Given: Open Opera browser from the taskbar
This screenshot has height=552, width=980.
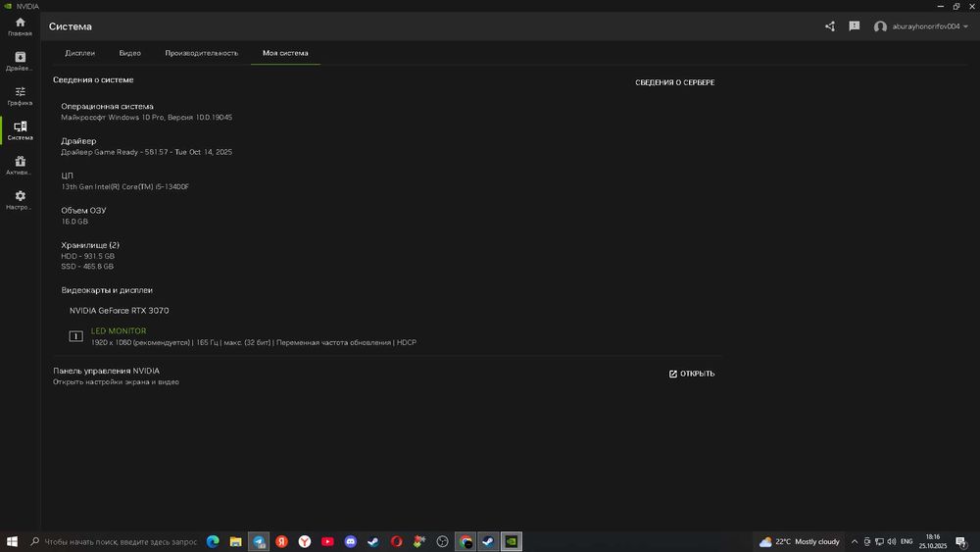Looking at the screenshot, I should [x=396, y=541].
